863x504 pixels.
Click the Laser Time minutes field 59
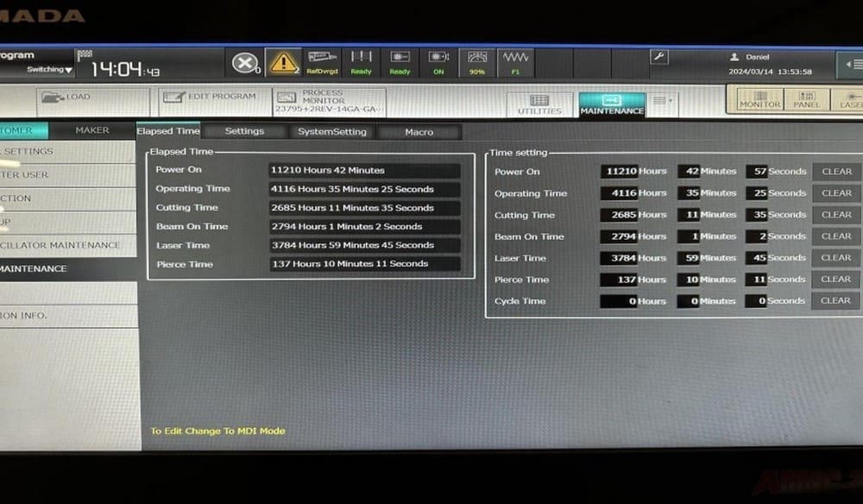click(689, 257)
